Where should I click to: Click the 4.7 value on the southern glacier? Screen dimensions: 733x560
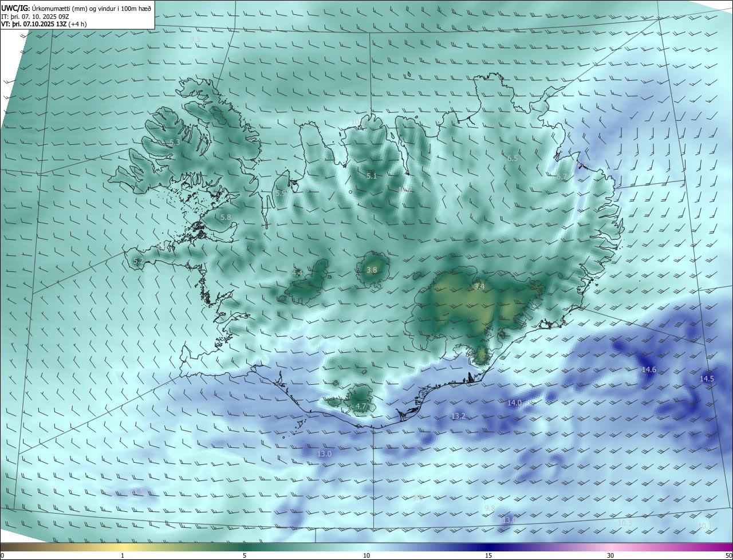(x=361, y=406)
